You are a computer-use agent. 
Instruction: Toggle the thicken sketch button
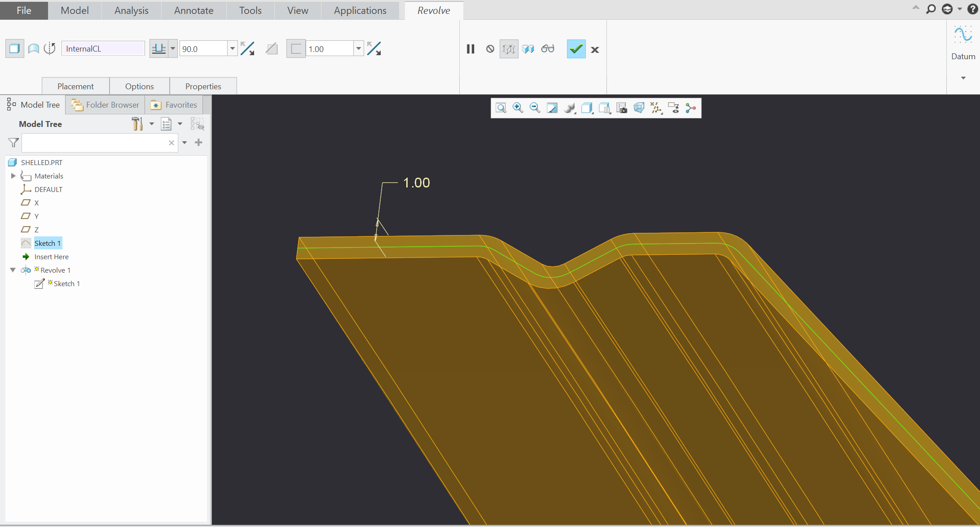tap(295, 49)
